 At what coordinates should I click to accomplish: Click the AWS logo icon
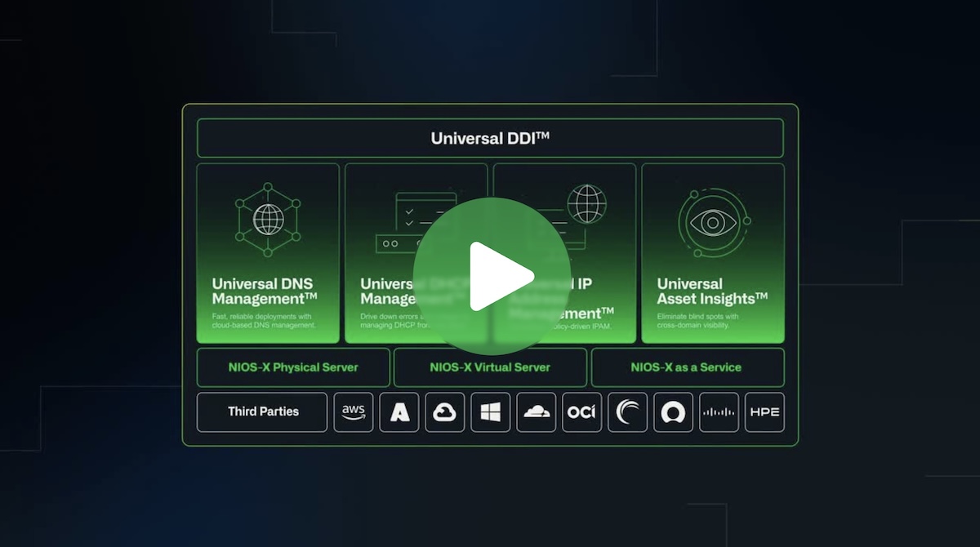[354, 412]
